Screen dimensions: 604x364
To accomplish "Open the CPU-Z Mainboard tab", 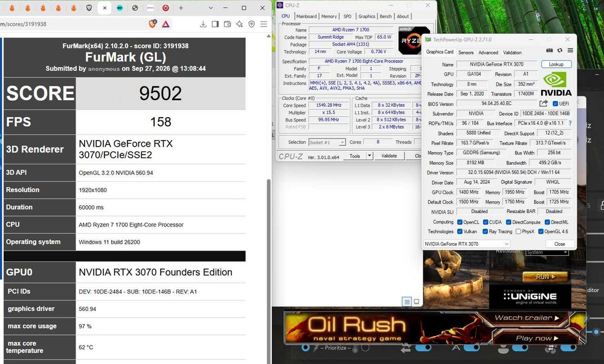I will 306,16.
